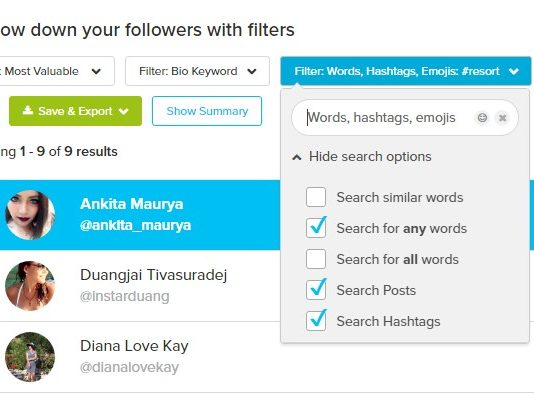Enable Search for all words checkbox
The width and height of the screenshot is (534, 400).
pos(316,259)
